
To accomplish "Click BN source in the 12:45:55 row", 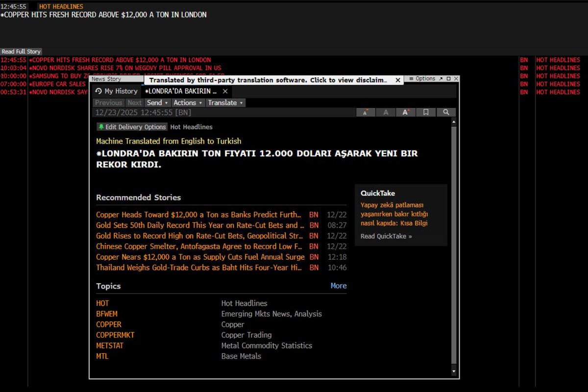I will 524,60.
